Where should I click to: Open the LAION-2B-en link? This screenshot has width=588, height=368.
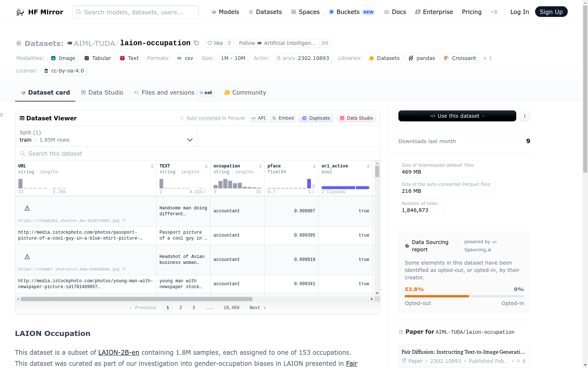point(119,353)
